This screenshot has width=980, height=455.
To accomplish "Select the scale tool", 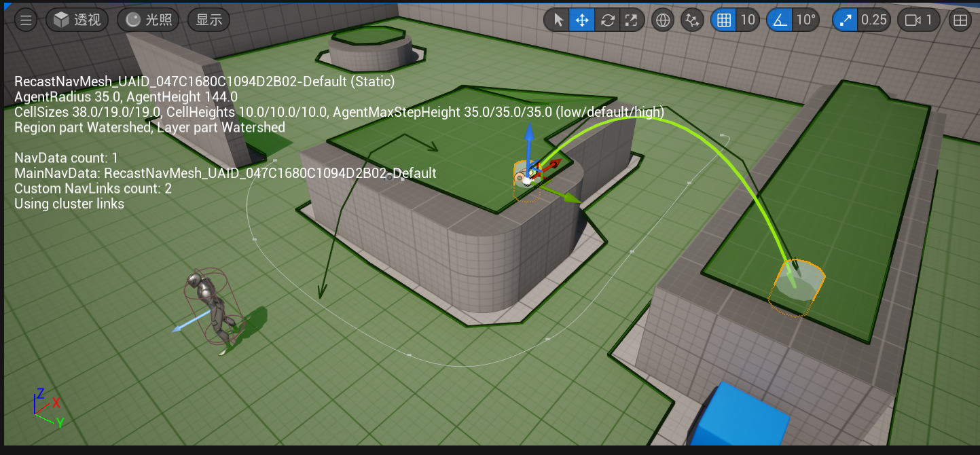I will coord(632,20).
